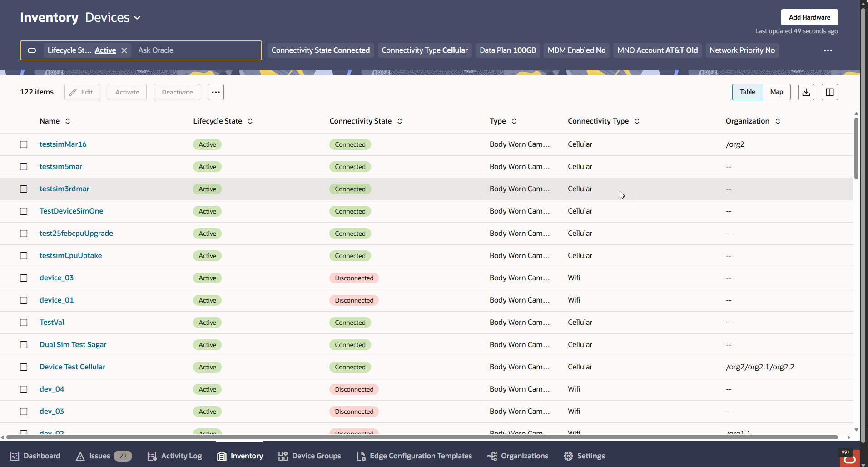Click the table's vertical scrollbar thumb
This screenshot has height=467, width=868.
[x=856, y=149]
